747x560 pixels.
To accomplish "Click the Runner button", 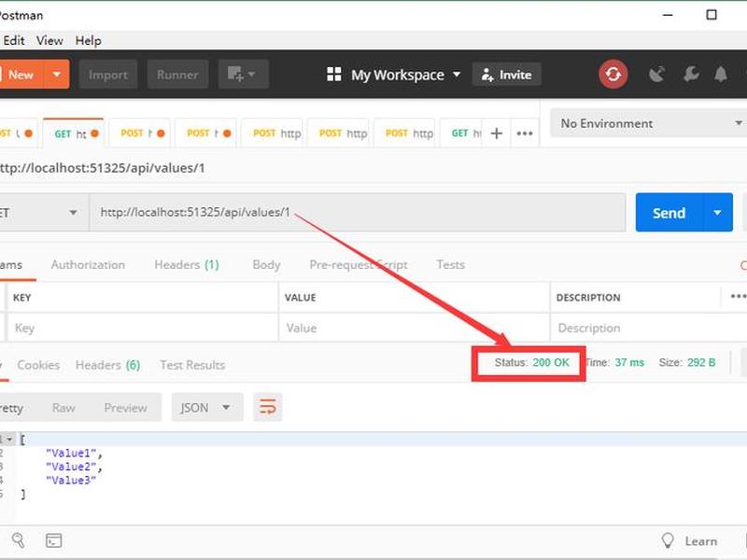I will 177,75.
